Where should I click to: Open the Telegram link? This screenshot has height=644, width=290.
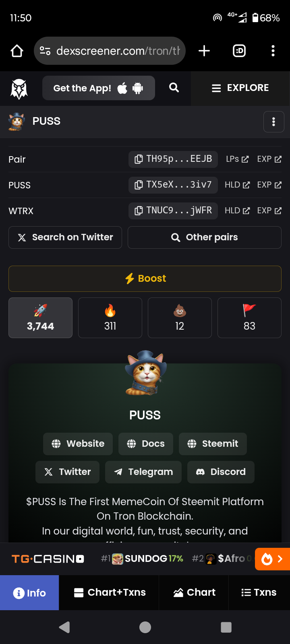[x=143, y=472]
